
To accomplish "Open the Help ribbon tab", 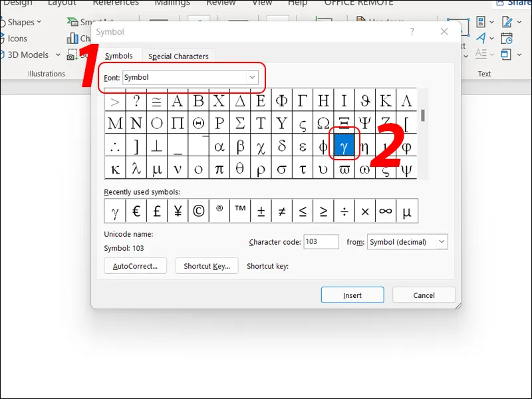I will click(297, 3).
